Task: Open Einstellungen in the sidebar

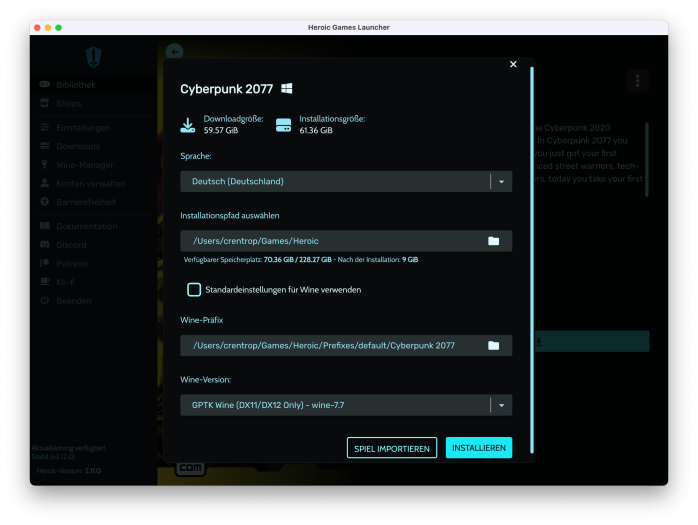Action: tap(93, 128)
